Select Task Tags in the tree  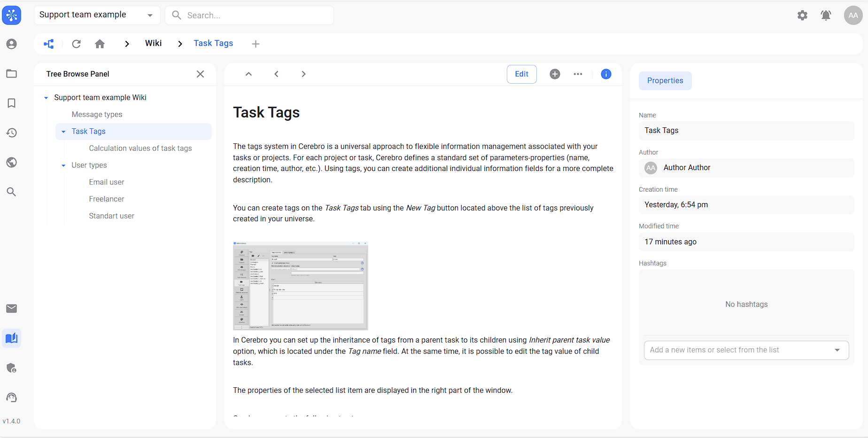[133, 132]
